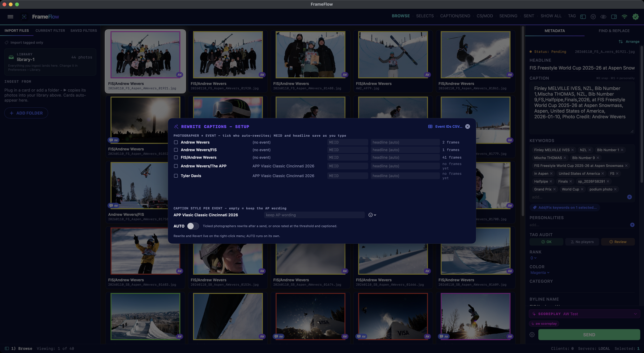Click the library-1 drive icon

tap(11, 57)
